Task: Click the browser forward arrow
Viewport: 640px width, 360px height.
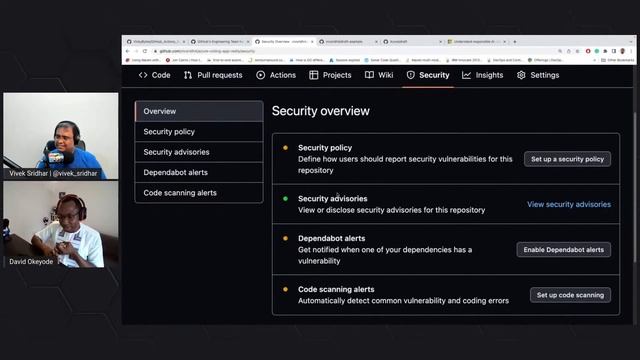Action: (136, 51)
